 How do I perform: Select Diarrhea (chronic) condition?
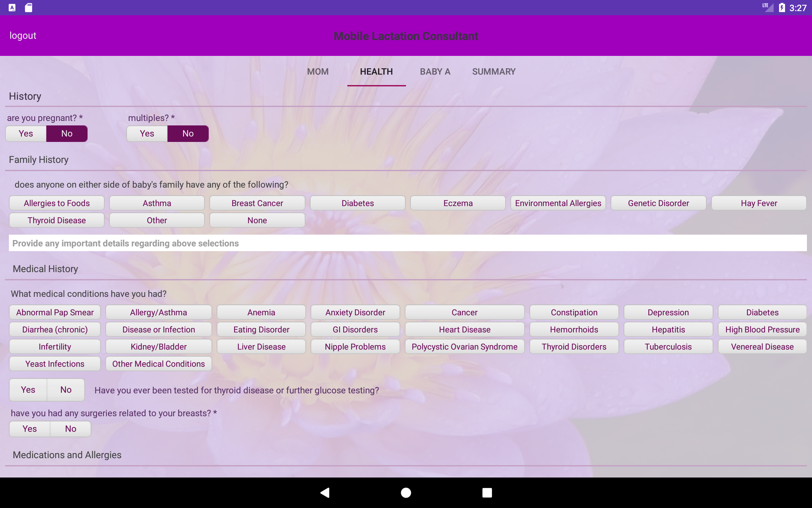[55, 329]
